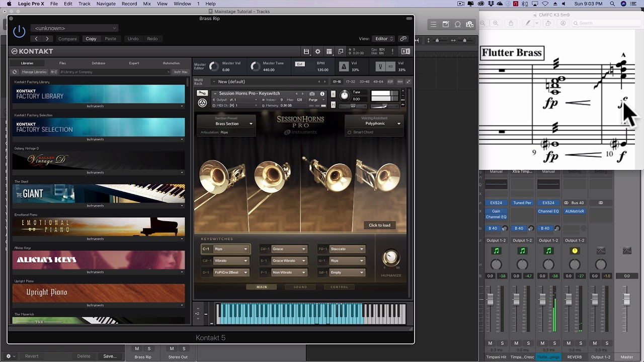Image resolution: width=644 pixels, height=362 pixels.
Task: Open Kontakt options gear
Action: (317, 51)
